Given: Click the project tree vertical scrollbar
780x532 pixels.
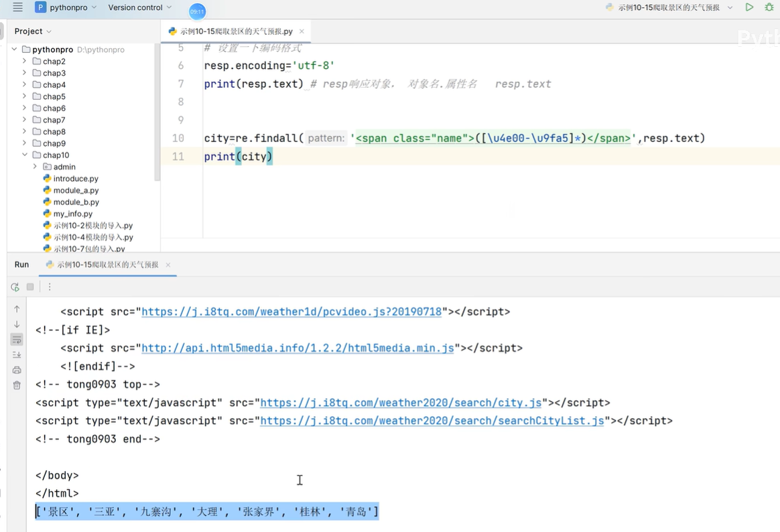Looking at the screenshot, I should pos(157,112).
